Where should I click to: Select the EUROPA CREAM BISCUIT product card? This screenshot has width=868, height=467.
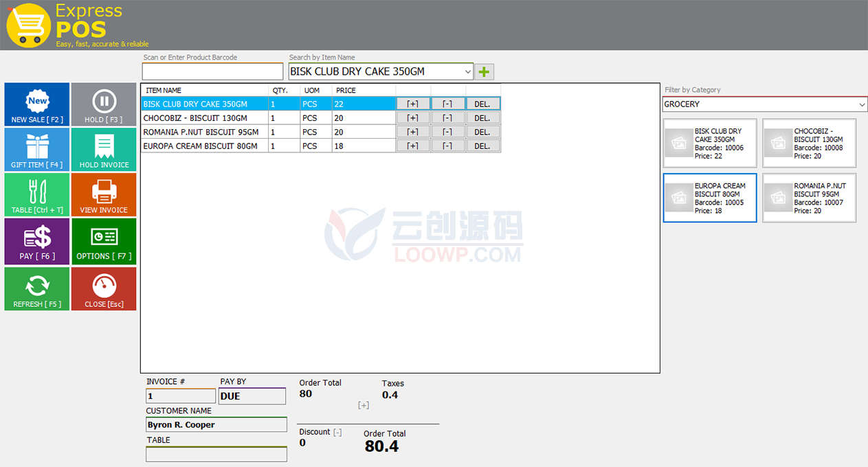point(710,198)
